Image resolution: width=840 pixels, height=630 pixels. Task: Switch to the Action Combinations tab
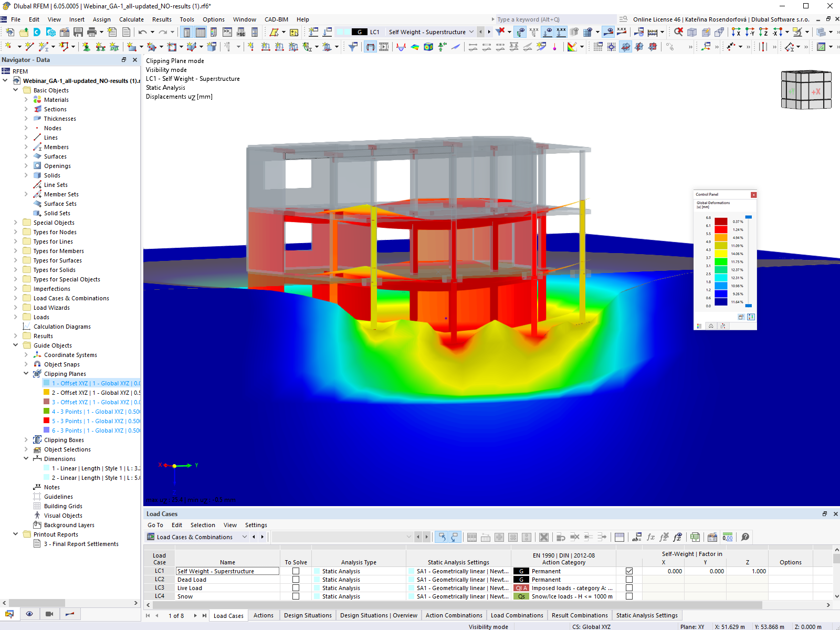[x=454, y=615]
